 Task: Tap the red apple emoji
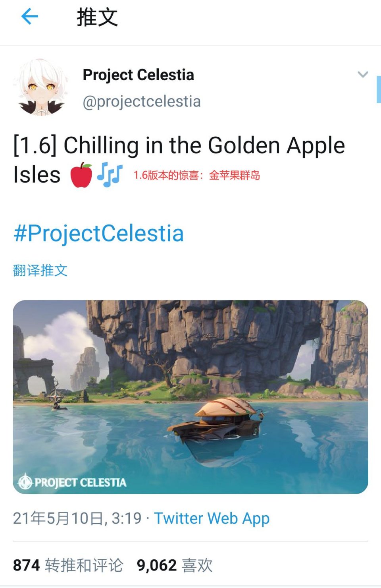pos(81,174)
